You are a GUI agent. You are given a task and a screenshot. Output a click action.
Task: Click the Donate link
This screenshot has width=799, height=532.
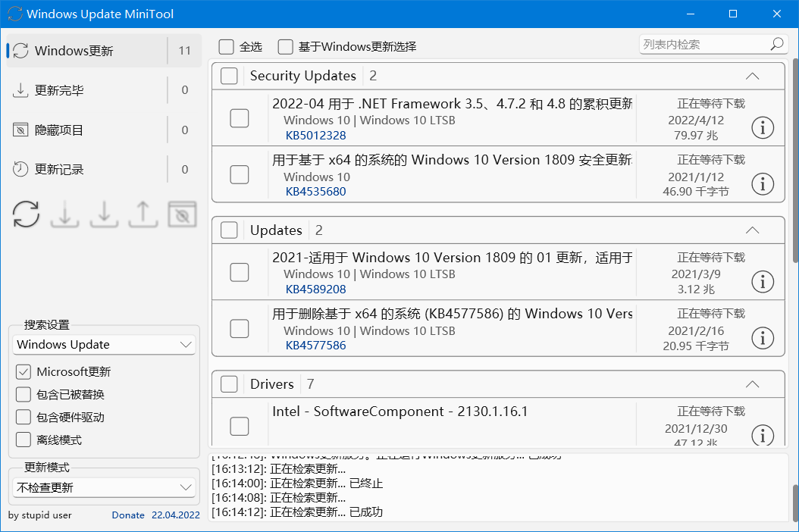pyautogui.click(x=128, y=515)
